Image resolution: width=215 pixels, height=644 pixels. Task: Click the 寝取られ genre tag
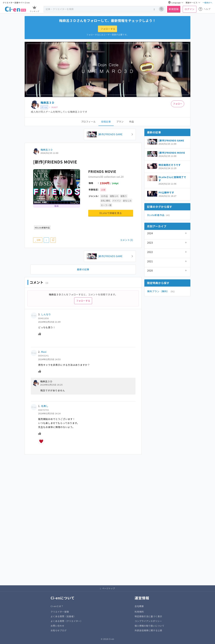(114, 196)
